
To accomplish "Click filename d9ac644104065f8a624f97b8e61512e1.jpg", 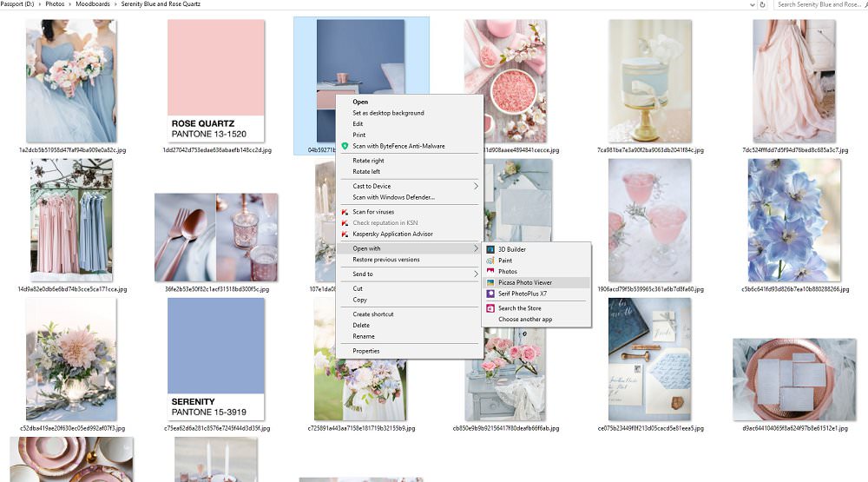I will (795, 428).
